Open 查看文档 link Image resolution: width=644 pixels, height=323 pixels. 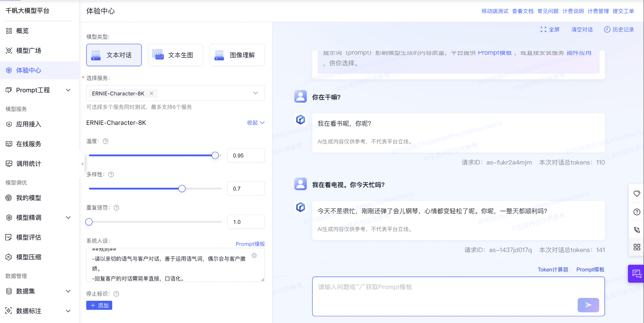[523, 11]
